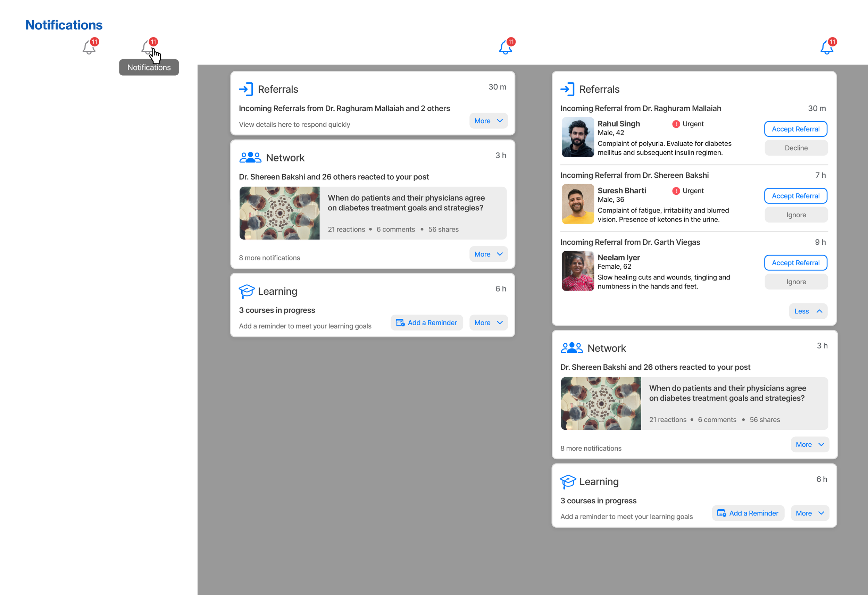Click the blue bell icon above expanded panel
The image size is (868, 595).
click(x=826, y=48)
